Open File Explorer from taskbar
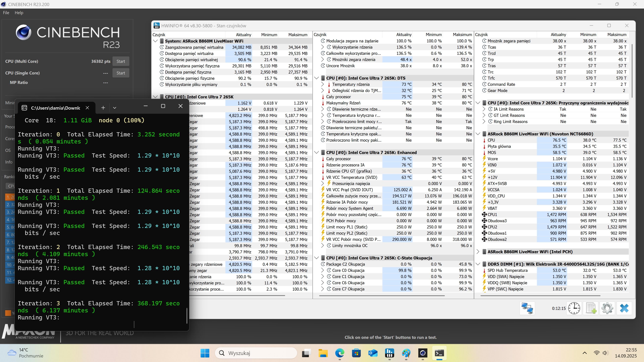 (323, 353)
